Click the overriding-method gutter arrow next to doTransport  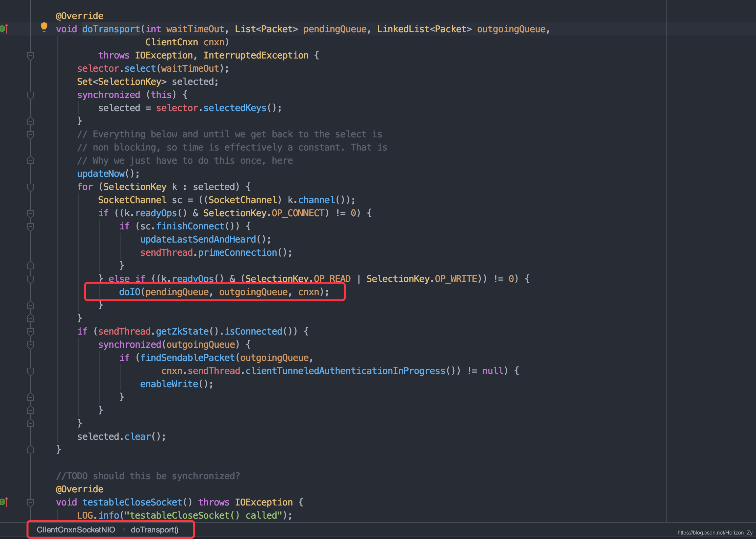(5, 29)
